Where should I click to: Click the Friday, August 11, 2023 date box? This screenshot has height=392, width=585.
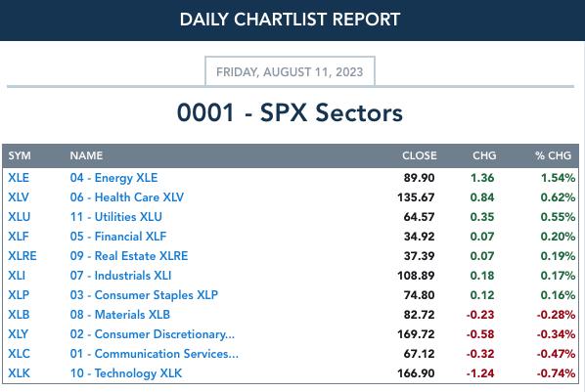pos(290,71)
